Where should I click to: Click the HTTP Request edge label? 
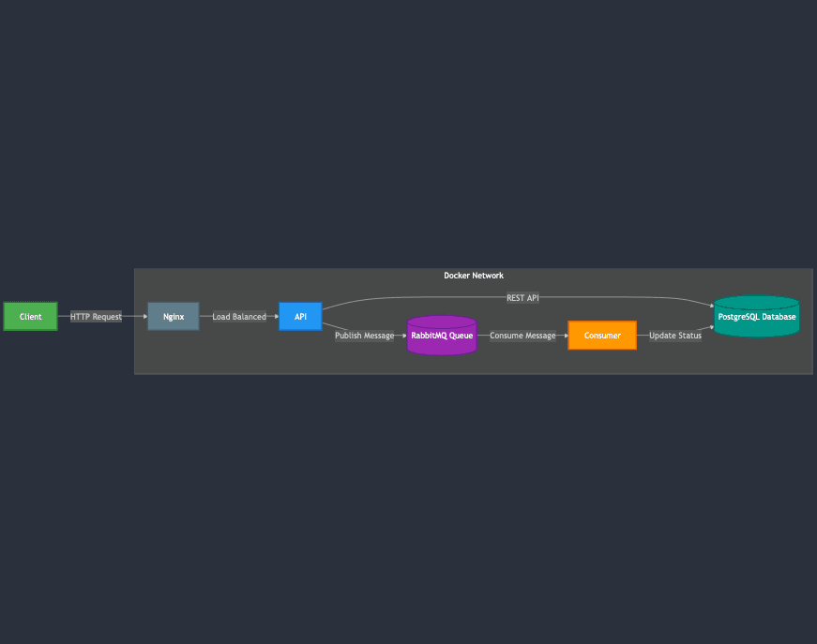click(96, 317)
